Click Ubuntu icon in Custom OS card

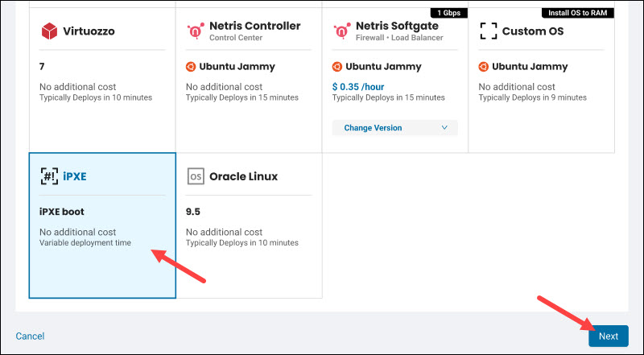tap(484, 67)
